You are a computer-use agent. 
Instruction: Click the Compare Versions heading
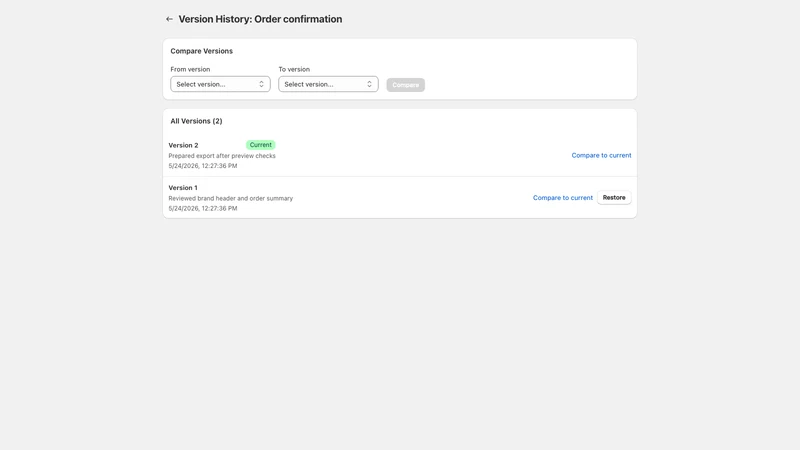coord(202,51)
